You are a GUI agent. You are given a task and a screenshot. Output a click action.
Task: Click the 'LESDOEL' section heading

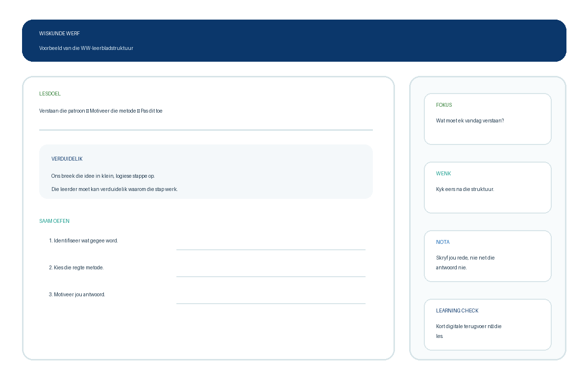pos(50,94)
